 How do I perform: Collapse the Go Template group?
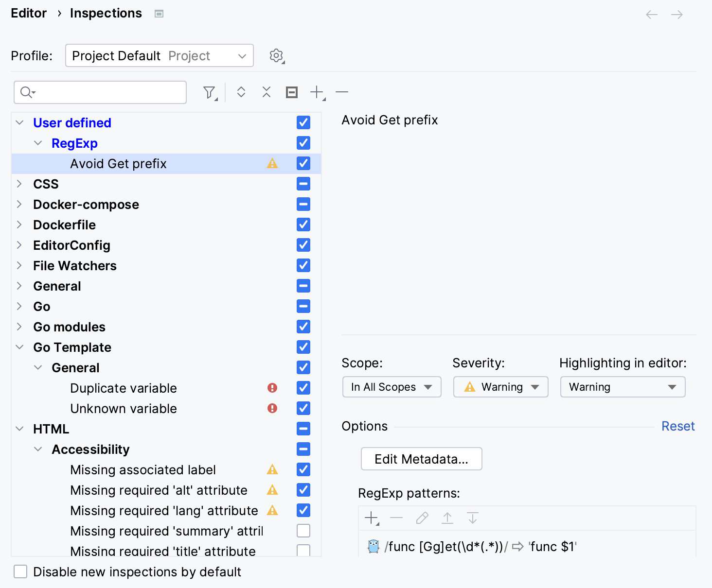(19, 347)
